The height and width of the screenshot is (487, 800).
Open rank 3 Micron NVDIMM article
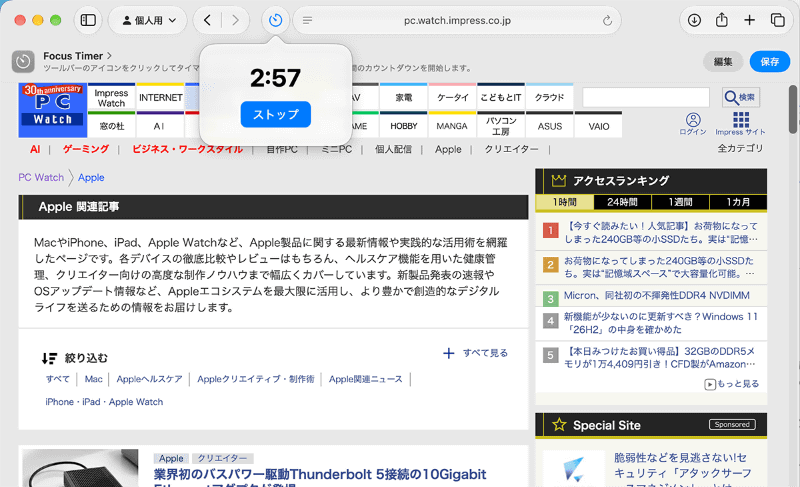656,296
